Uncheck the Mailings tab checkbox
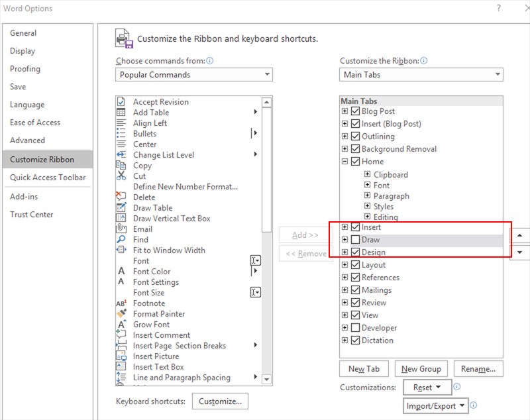This screenshot has height=420, width=530. pos(356,290)
